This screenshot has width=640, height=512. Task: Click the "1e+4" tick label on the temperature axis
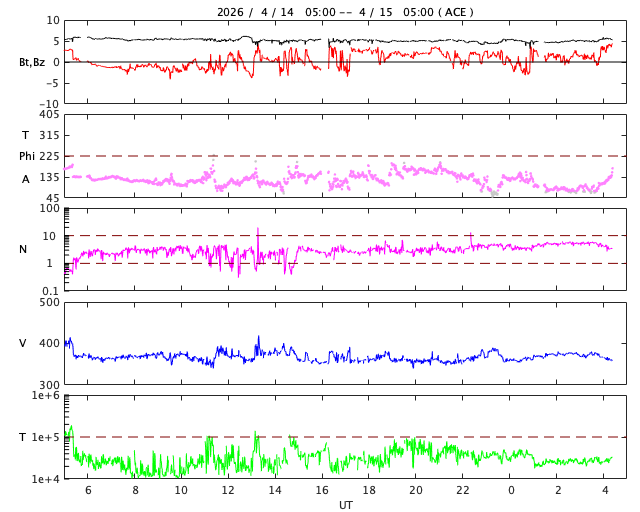point(45,479)
